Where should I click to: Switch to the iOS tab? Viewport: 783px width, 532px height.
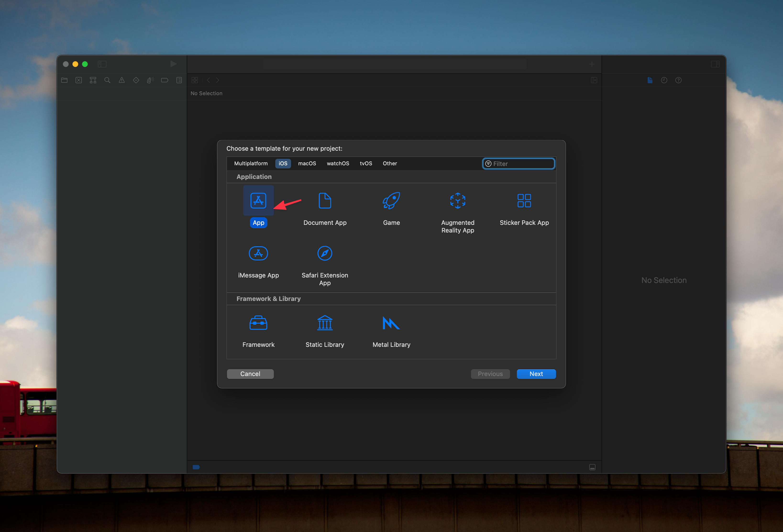coord(283,163)
